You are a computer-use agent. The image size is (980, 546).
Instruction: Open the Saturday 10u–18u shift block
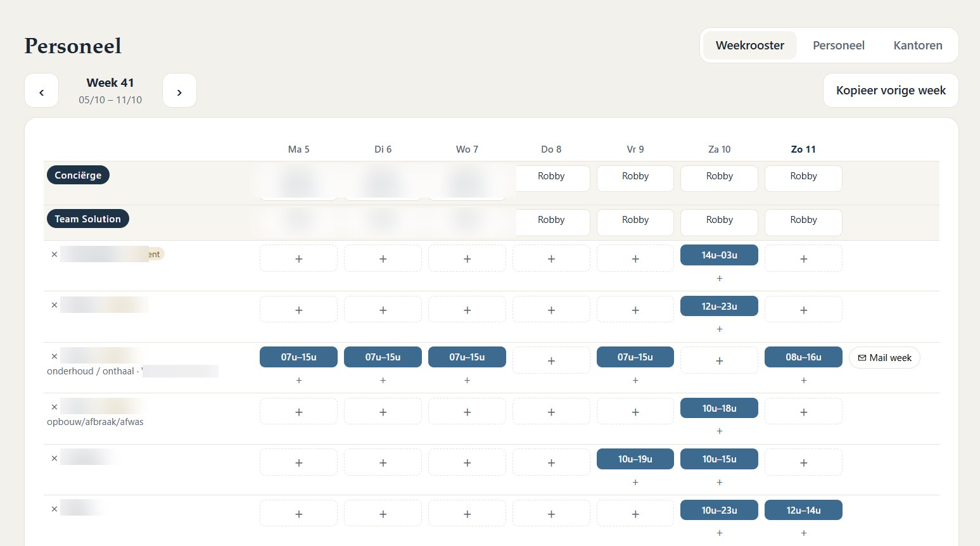(719, 408)
